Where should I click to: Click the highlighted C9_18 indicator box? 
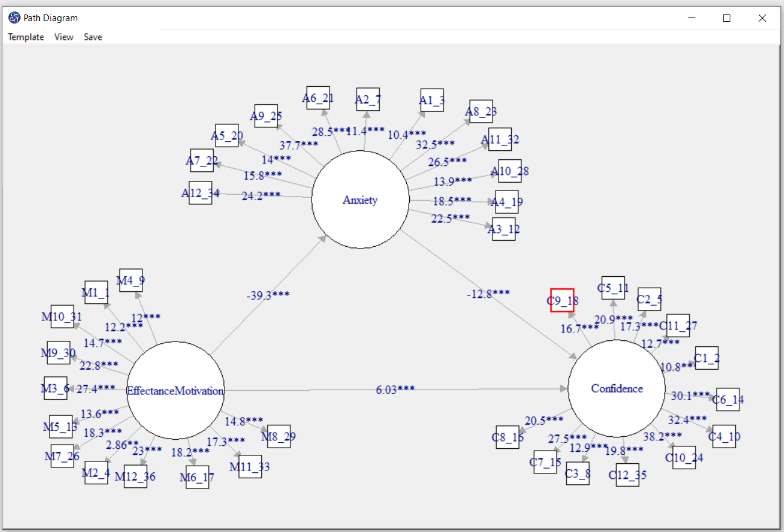(x=563, y=300)
